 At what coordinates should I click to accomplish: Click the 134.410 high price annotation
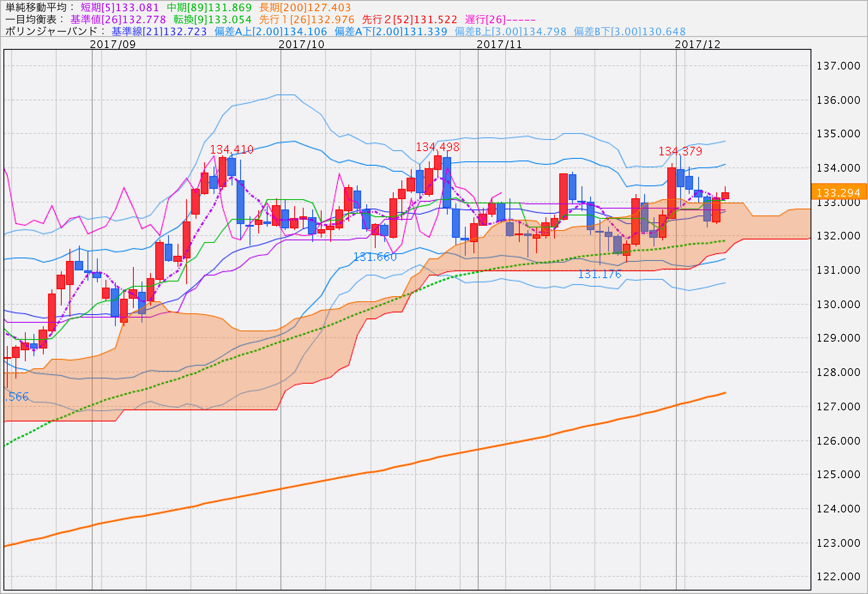click(x=232, y=149)
